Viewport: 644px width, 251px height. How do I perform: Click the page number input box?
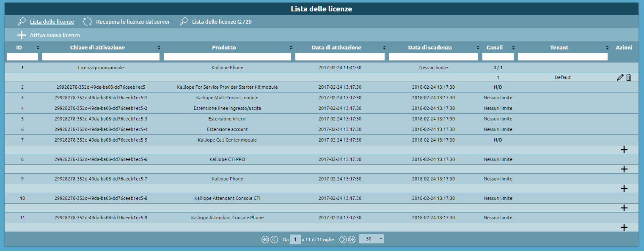click(x=295, y=239)
